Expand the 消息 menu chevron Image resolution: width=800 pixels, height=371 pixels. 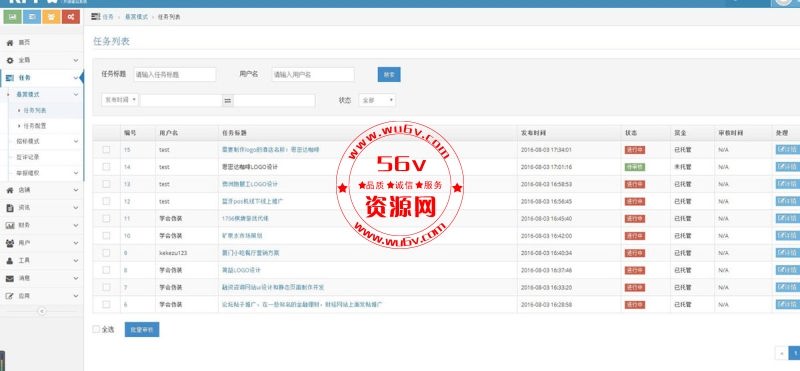click(x=76, y=278)
